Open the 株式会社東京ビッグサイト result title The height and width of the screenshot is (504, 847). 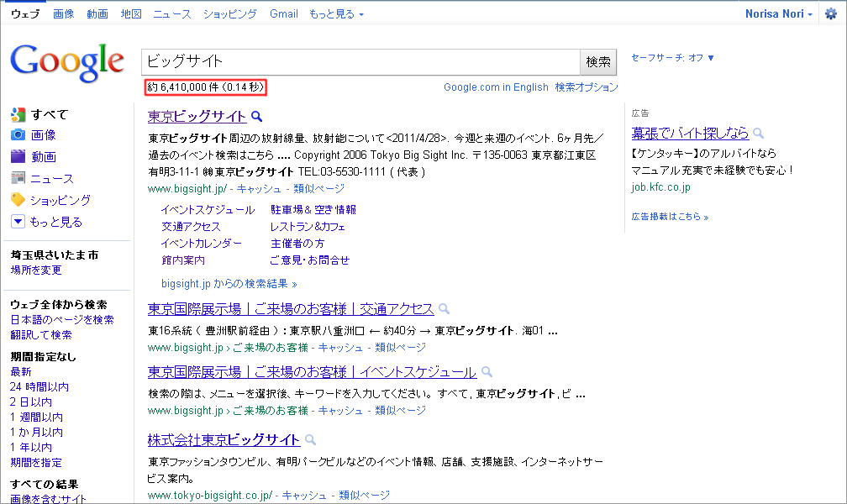224,439
